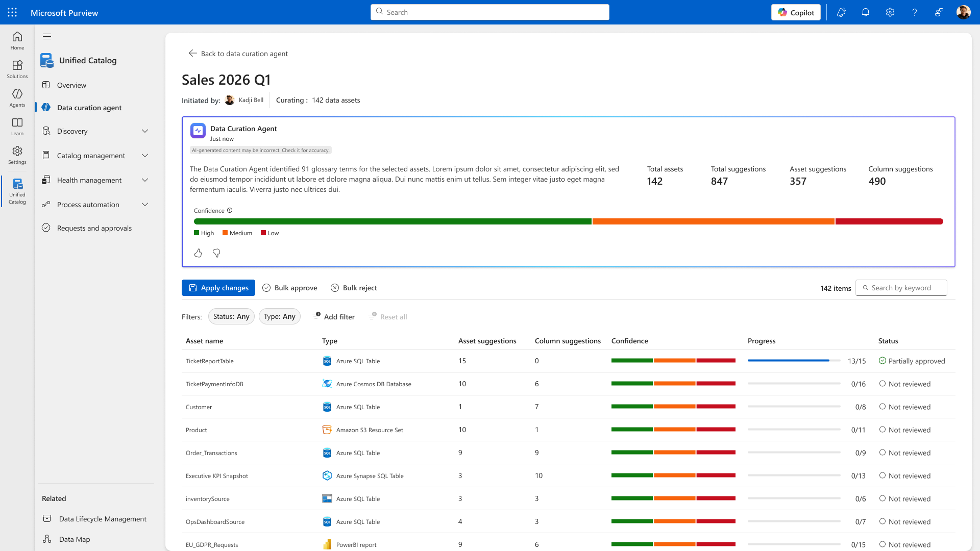Click the thumbs down feedback icon
The image size is (980, 551).
(216, 253)
